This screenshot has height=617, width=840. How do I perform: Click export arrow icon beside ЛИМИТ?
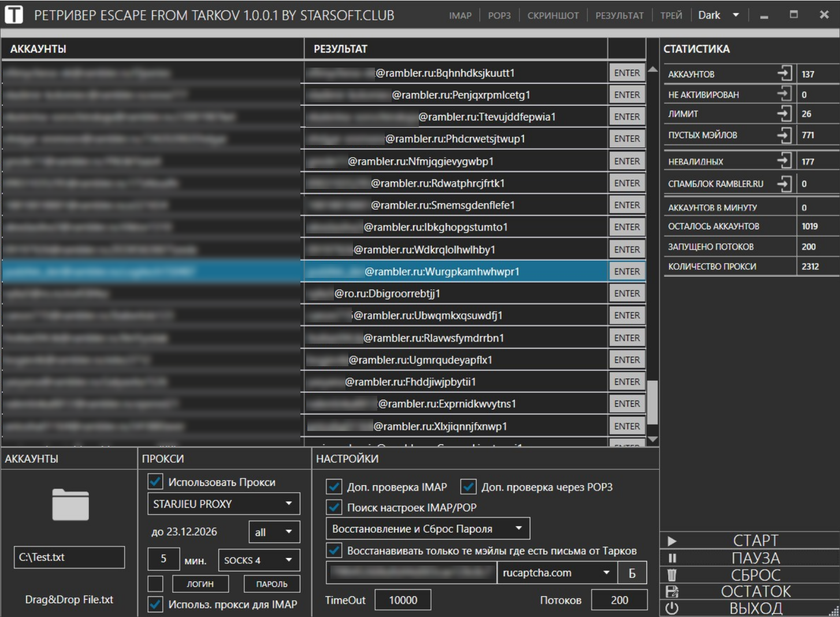tap(784, 113)
